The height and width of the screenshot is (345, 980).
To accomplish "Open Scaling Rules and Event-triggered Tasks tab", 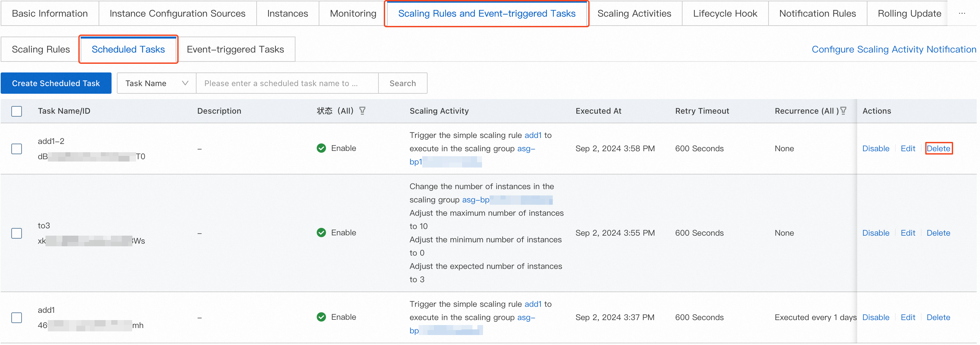I will pos(487,13).
